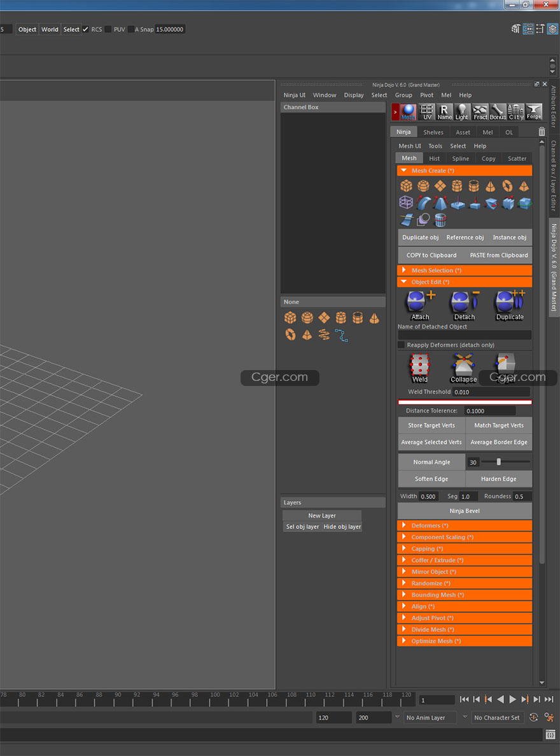Create a torus from the Mesh Create section

[507, 186]
